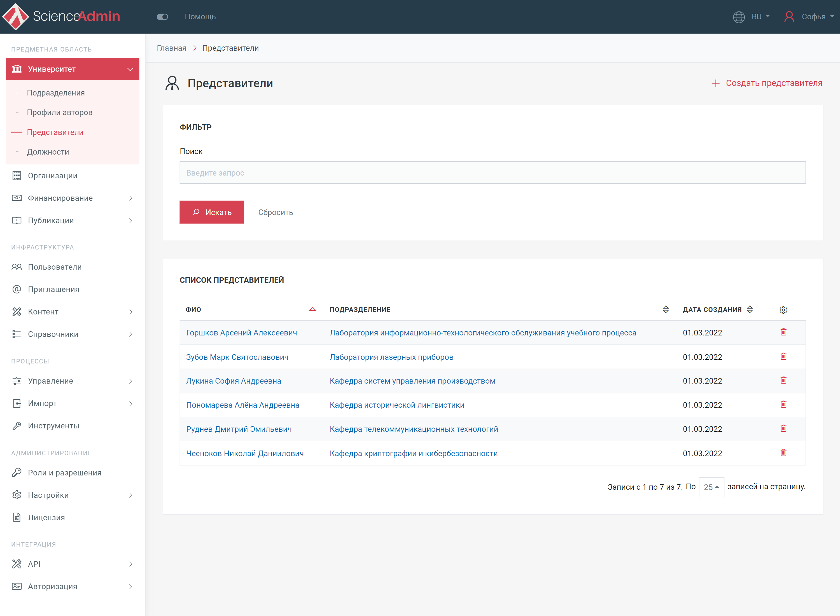Open records per page dropdown 25
The image size is (840, 616).
click(711, 487)
